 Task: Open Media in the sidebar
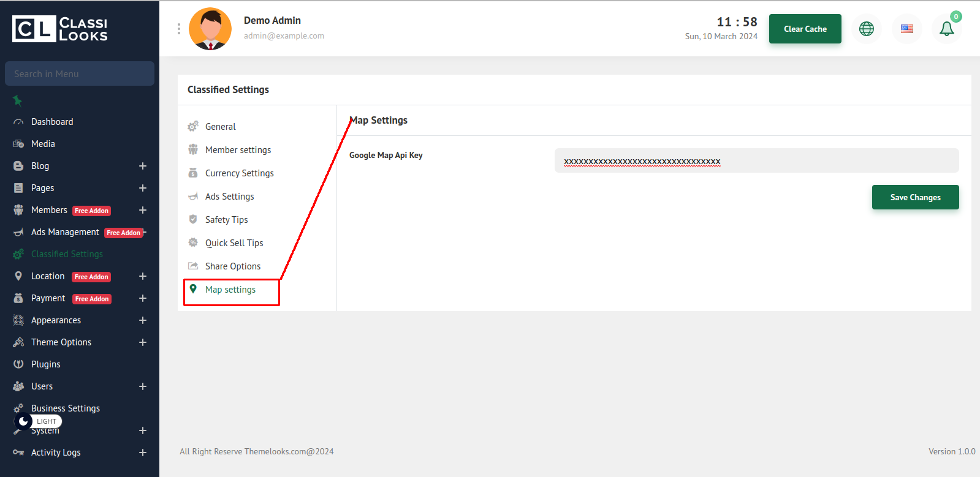[x=43, y=144]
